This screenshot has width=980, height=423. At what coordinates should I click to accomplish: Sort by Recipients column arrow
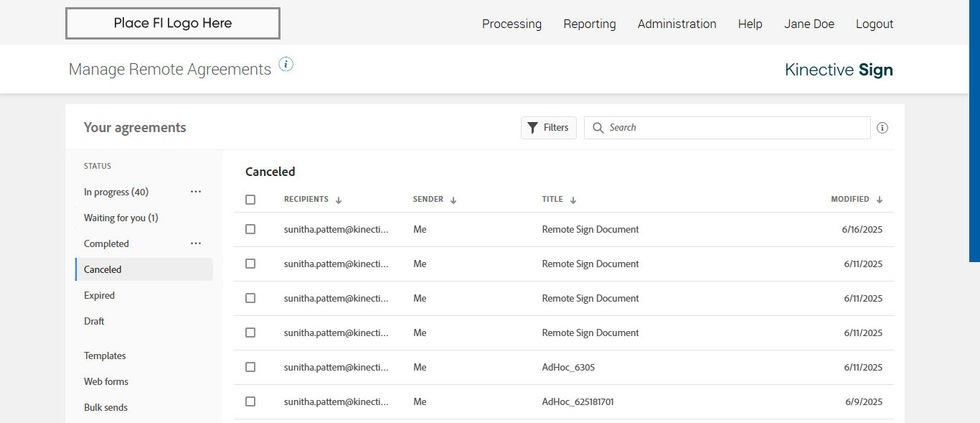(339, 200)
